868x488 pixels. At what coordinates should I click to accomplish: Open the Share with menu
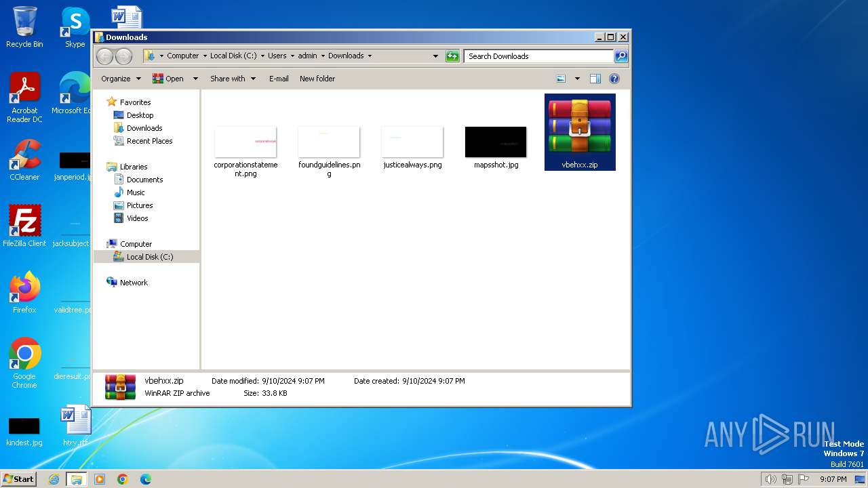pyautogui.click(x=233, y=79)
